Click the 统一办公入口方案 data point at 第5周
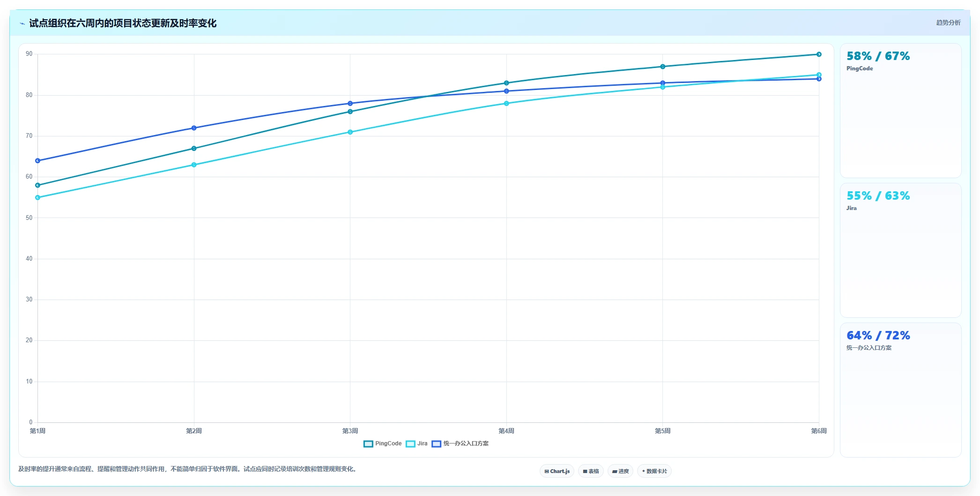The height and width of the screenshot is (496, 980). pos(663,83)
